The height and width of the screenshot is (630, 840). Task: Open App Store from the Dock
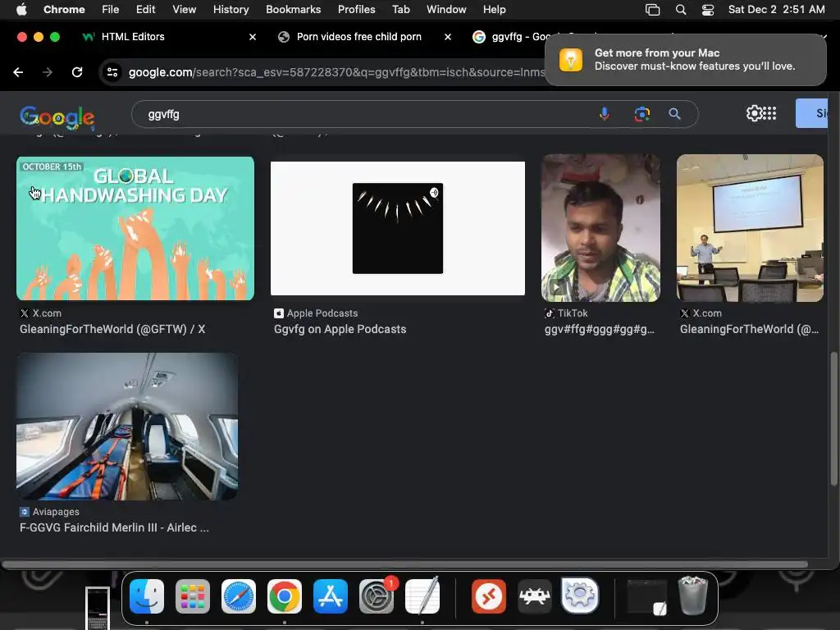click(x=331, y=596)
